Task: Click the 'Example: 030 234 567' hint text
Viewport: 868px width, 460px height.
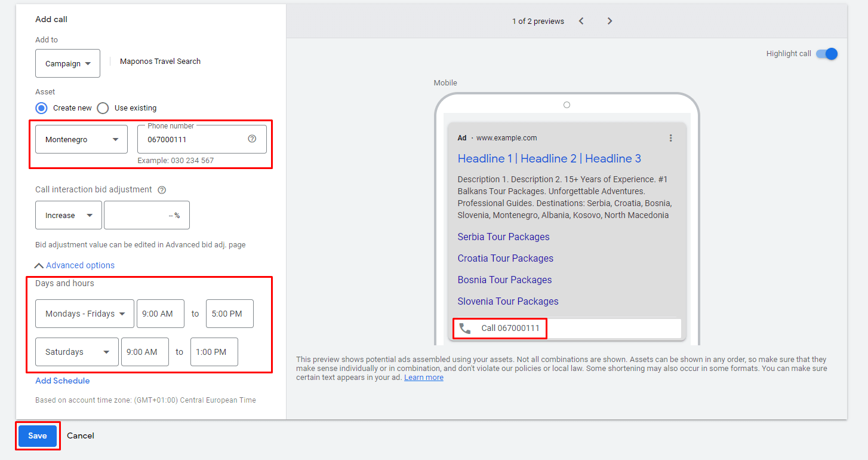Action: click(176, 161)
